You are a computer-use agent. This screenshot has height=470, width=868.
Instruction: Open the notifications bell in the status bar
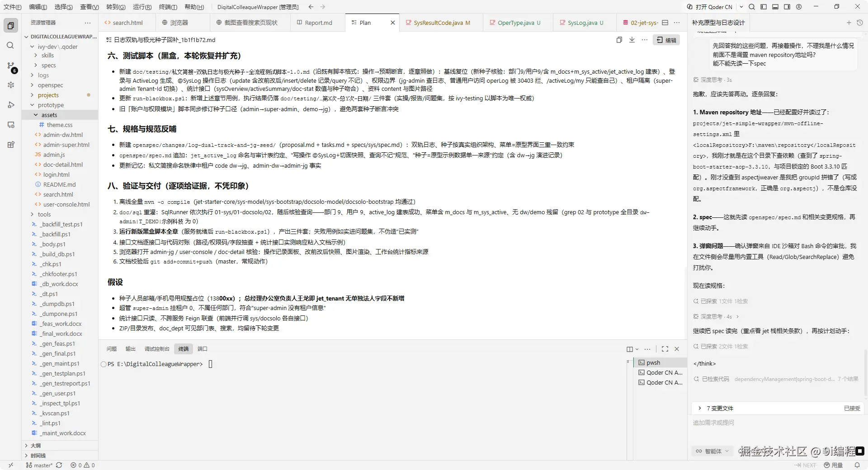pyautogui.click(x=857, y=465)
